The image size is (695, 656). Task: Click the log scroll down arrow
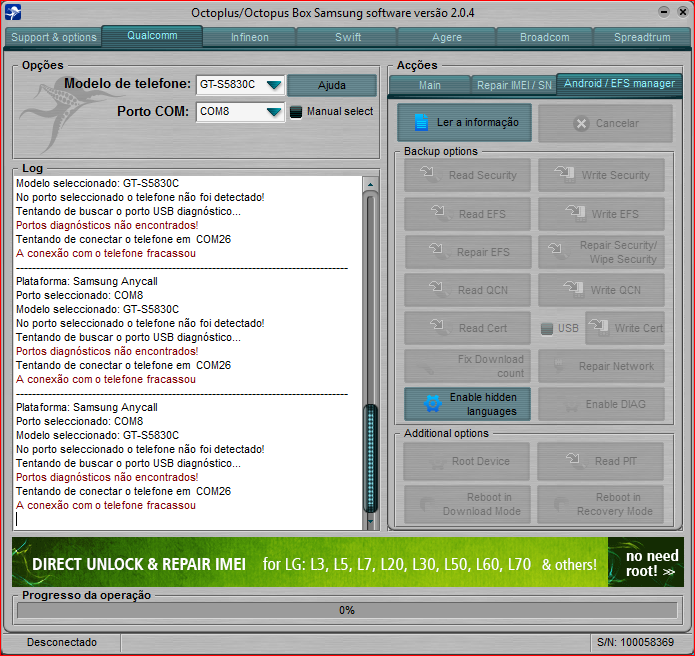coord(371,521)
